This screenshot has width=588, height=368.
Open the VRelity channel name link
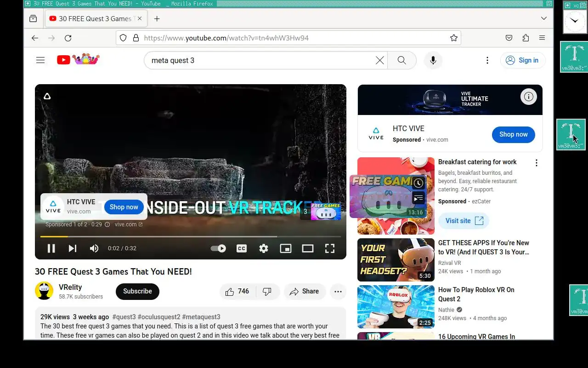tap(70, 287)
